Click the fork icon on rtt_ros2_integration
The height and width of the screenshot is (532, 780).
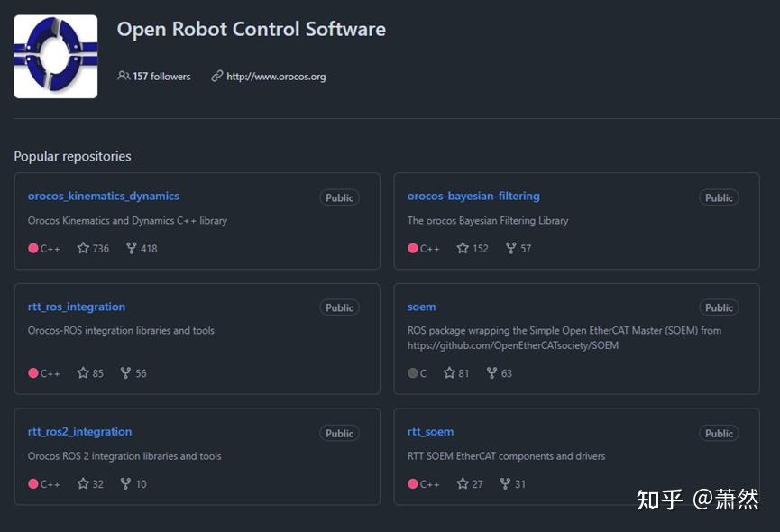(126, 483)
